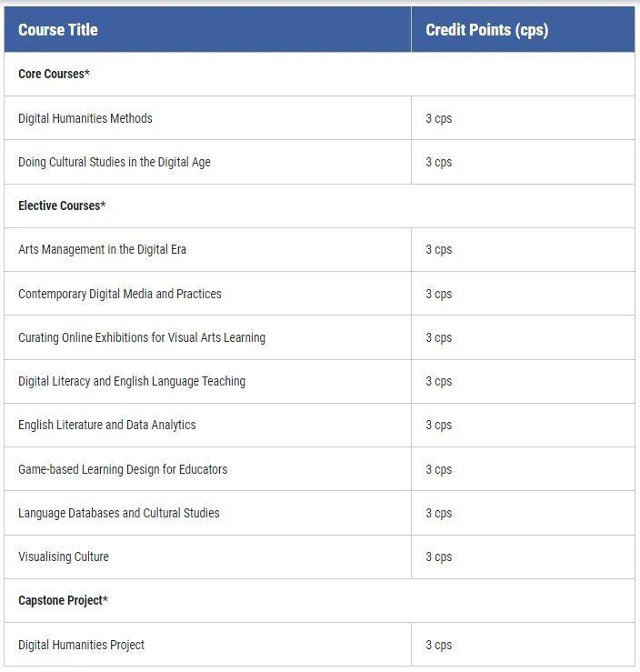Select the Elective Courses* section heading
Viewport: 640px width, 672px height.
[x=62, y=206]
